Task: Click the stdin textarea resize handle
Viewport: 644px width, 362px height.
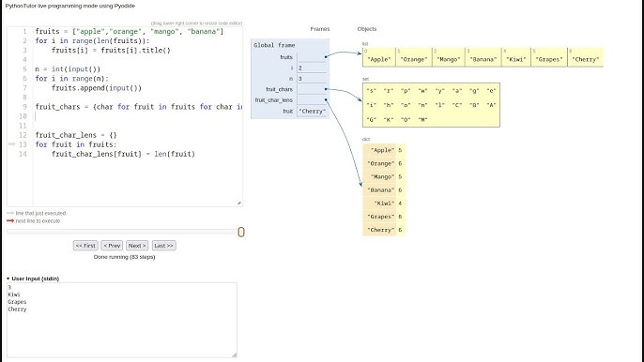Action: click(x=235, y=354)
